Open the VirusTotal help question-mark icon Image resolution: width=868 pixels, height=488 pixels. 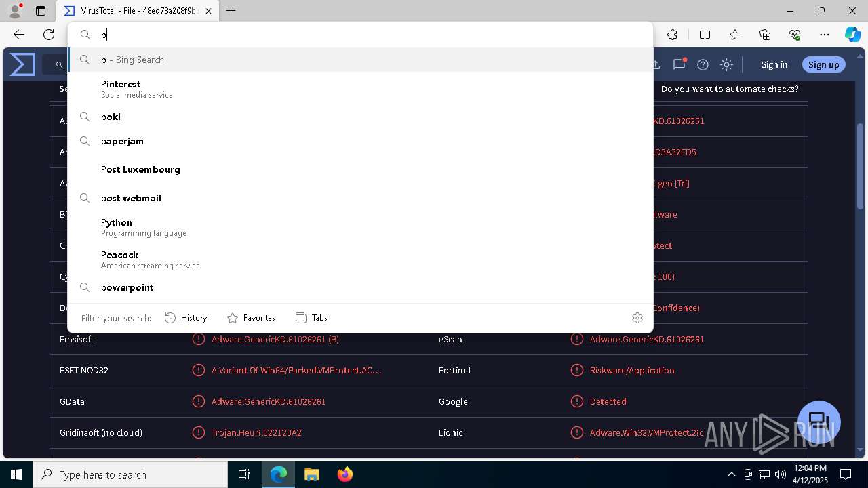[703, 64]
